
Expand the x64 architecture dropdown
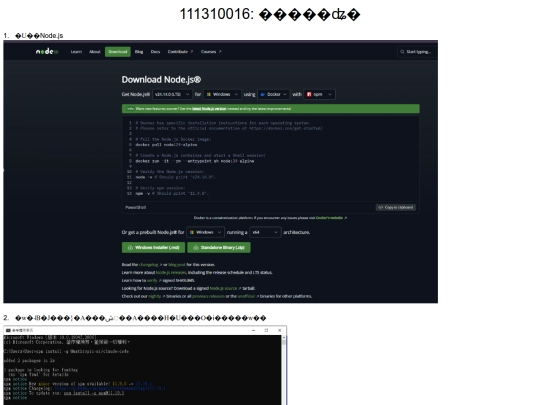[x=265, y=232]
